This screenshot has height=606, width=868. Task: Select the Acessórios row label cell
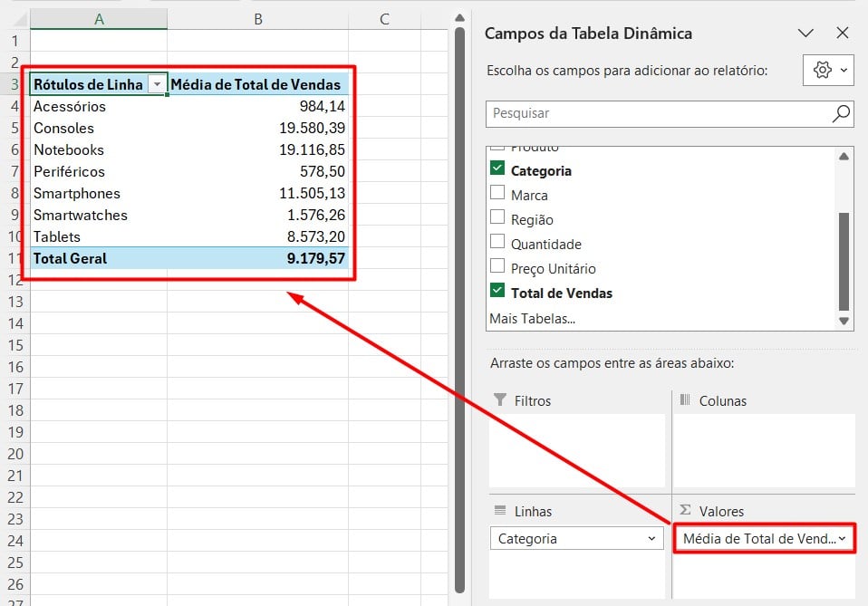coord(99,106)
